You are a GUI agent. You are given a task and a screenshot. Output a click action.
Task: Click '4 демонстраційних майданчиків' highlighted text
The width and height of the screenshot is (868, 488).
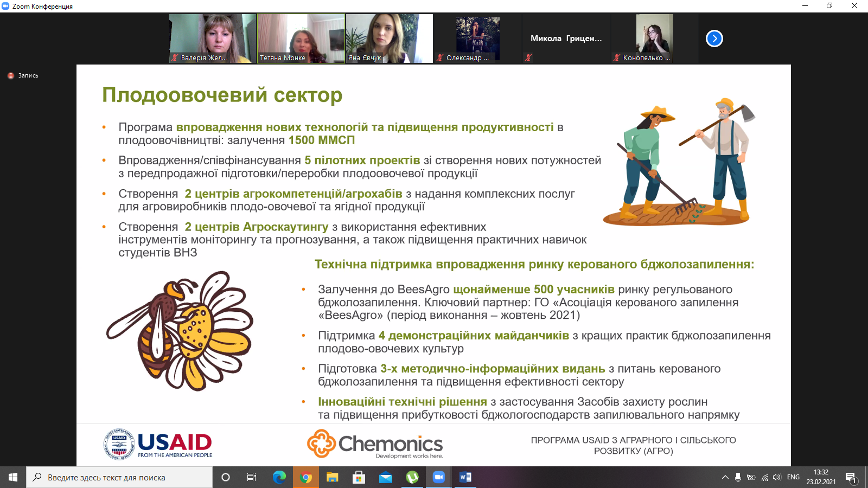(x=474, y=336)
